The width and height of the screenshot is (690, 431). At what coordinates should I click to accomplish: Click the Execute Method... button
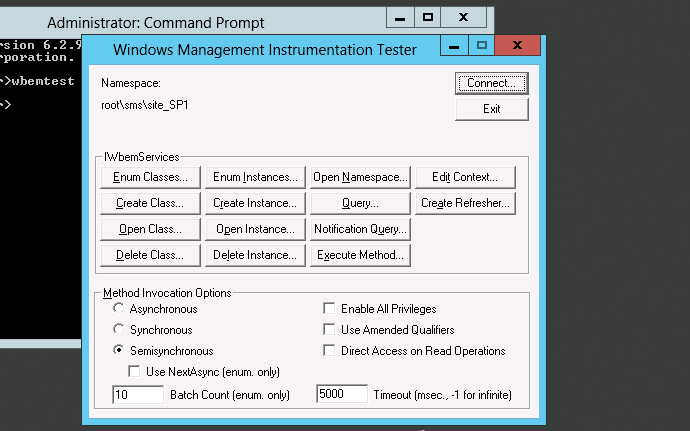pos(360,255)
